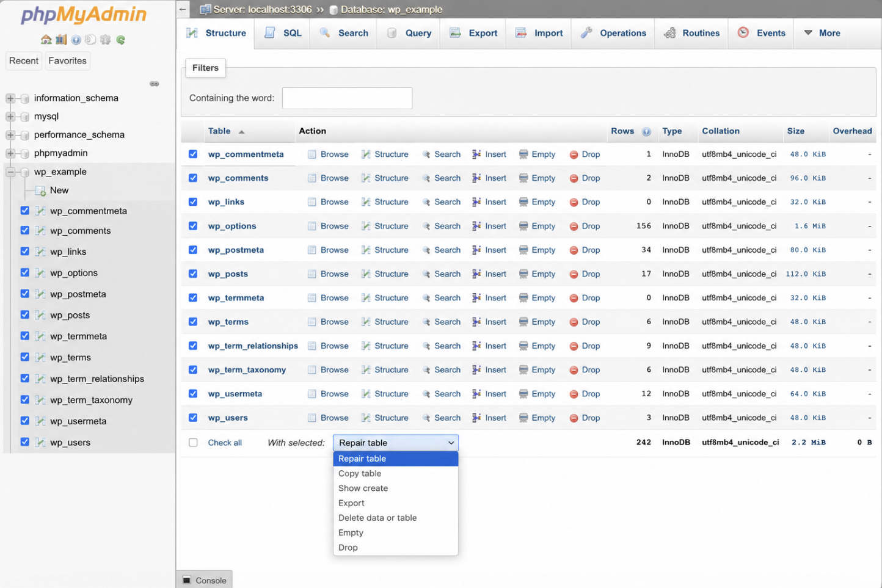The image size is (882, 588).
Task: Uncheck the wp_posts row checkbox in the table
Action: point(193,274)
